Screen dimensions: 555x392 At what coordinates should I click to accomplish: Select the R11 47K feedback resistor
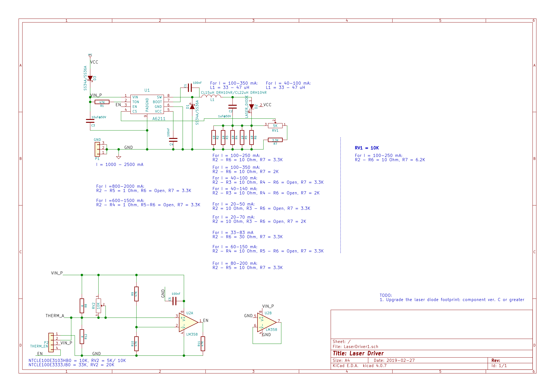(203, 344)
